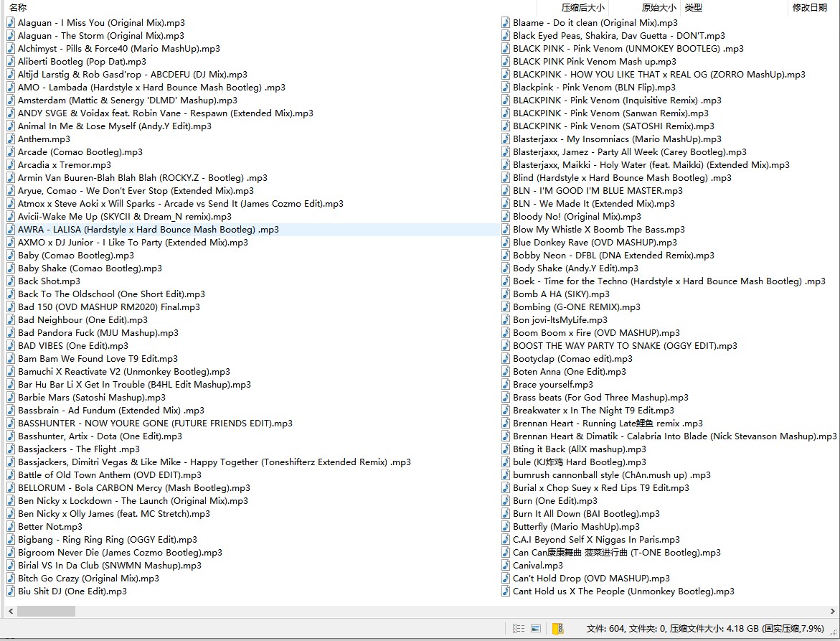
Task: Click the image preview icon in status bar
Action: (536, 629)
